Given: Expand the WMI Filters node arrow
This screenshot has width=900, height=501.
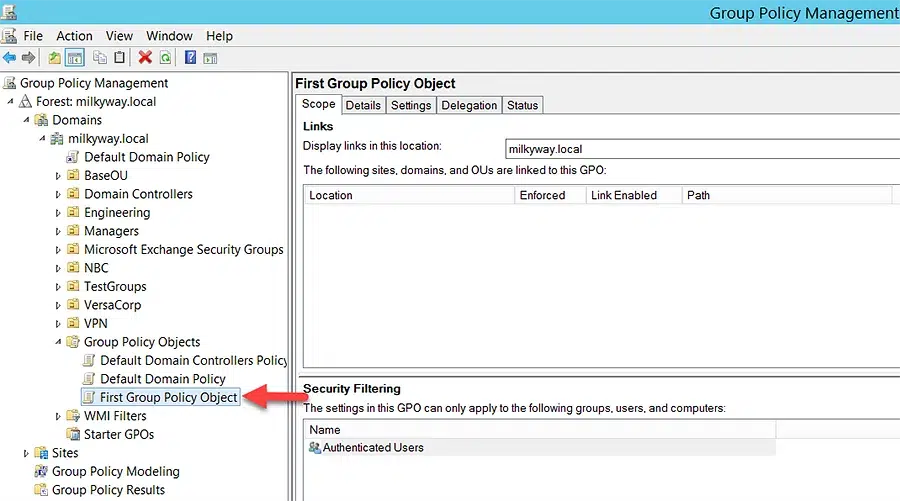Looking at the screenshot, I should click(58, 417).
